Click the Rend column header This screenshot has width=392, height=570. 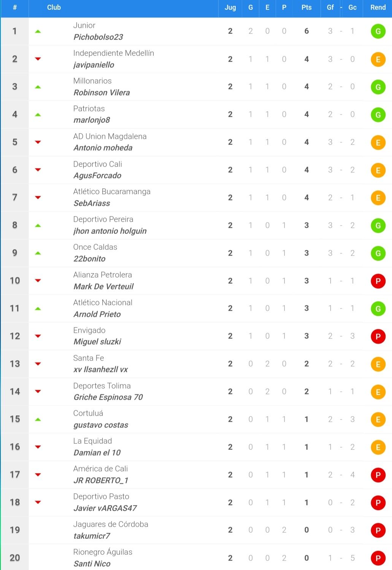coord(378,8)
